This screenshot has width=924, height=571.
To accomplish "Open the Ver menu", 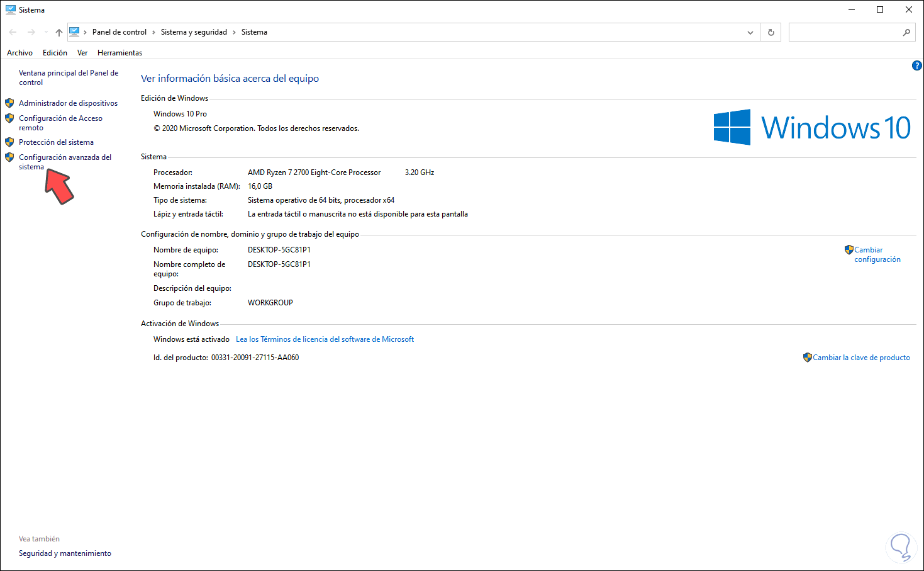I will pos(82,53).
